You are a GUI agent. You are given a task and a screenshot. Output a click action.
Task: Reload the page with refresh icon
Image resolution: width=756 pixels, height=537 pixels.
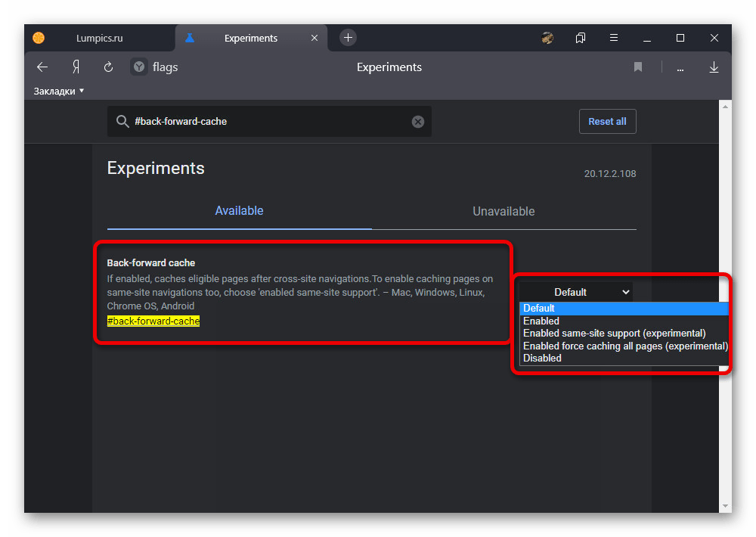click(x=108, y=67)
